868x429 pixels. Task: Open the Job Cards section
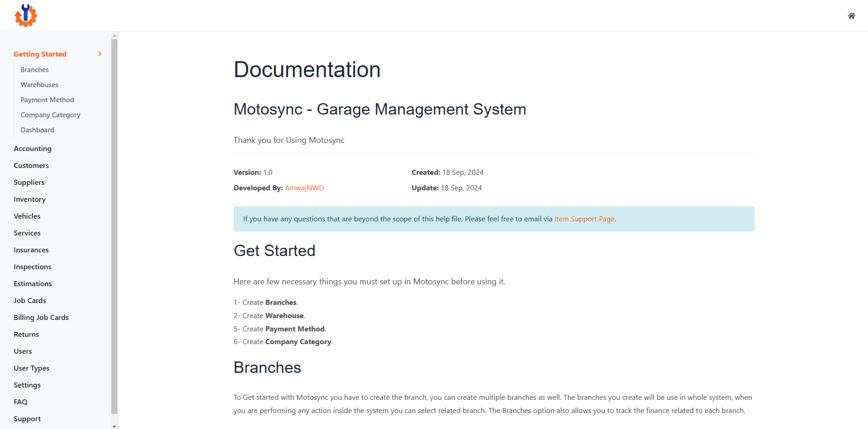pos(30,301)
